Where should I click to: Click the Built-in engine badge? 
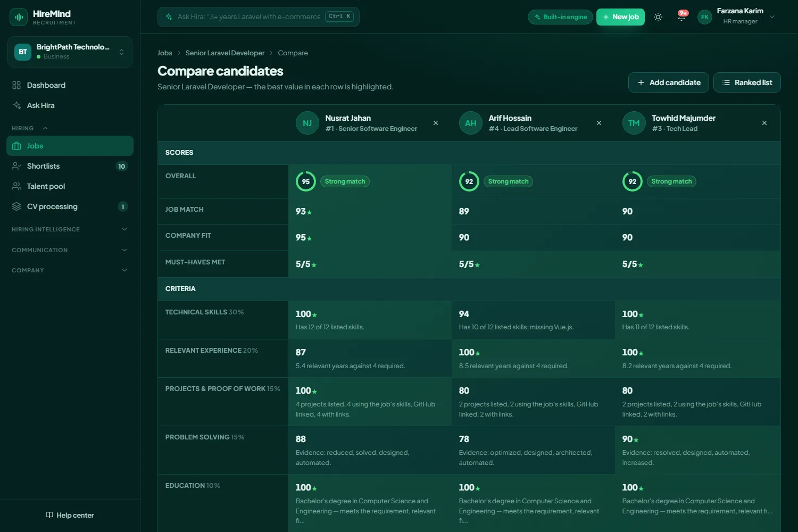[560, 17]
